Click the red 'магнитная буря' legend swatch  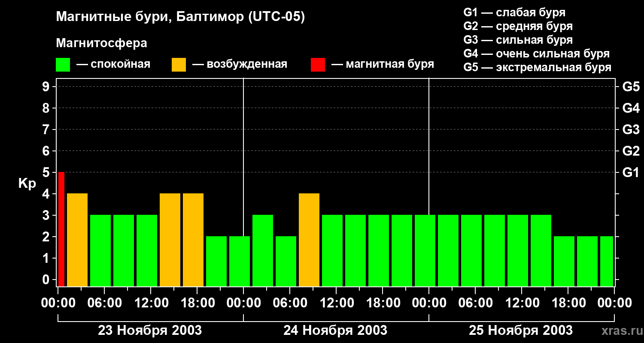[x=318, y=65]
